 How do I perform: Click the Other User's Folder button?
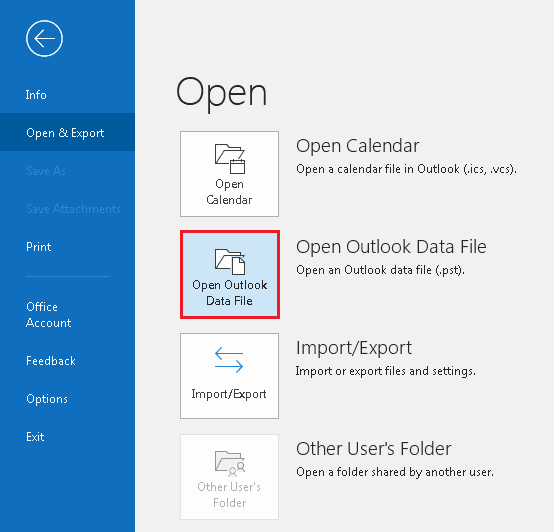pos(229,477)
